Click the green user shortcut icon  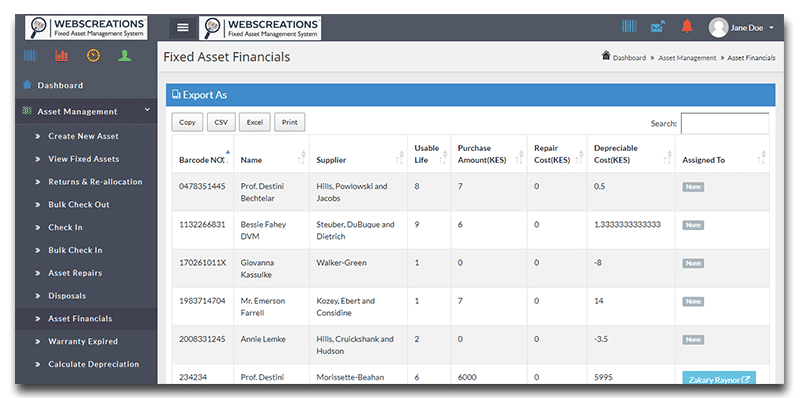point(124,56)
